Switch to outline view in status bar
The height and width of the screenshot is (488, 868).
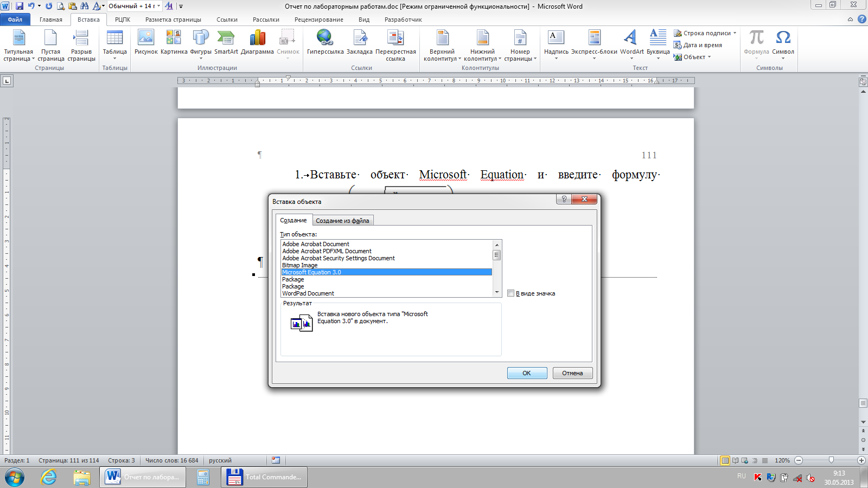[755, 460]
